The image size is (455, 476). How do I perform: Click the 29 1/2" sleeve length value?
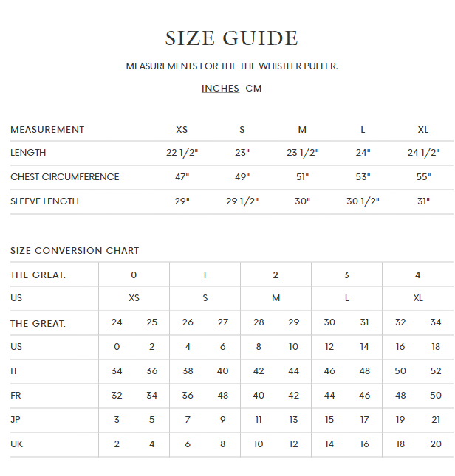[242, 201]
